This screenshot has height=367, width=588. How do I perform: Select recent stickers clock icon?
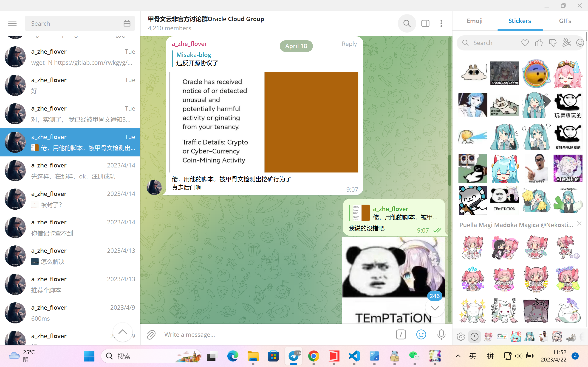tap(474, 337)
